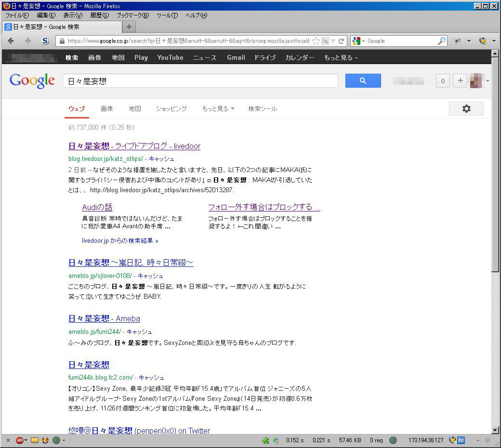
Task: Open the ツール(T) menu
Action: coord(167,15)
